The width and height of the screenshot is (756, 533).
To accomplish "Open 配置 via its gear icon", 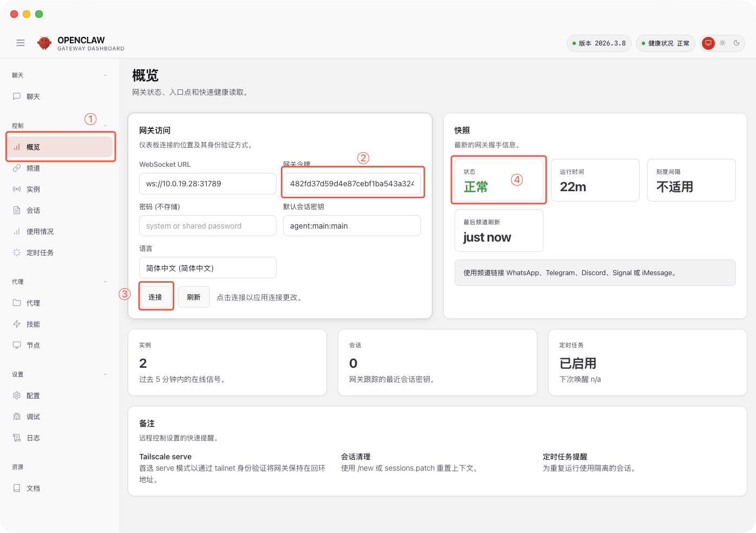I will 17,396.
